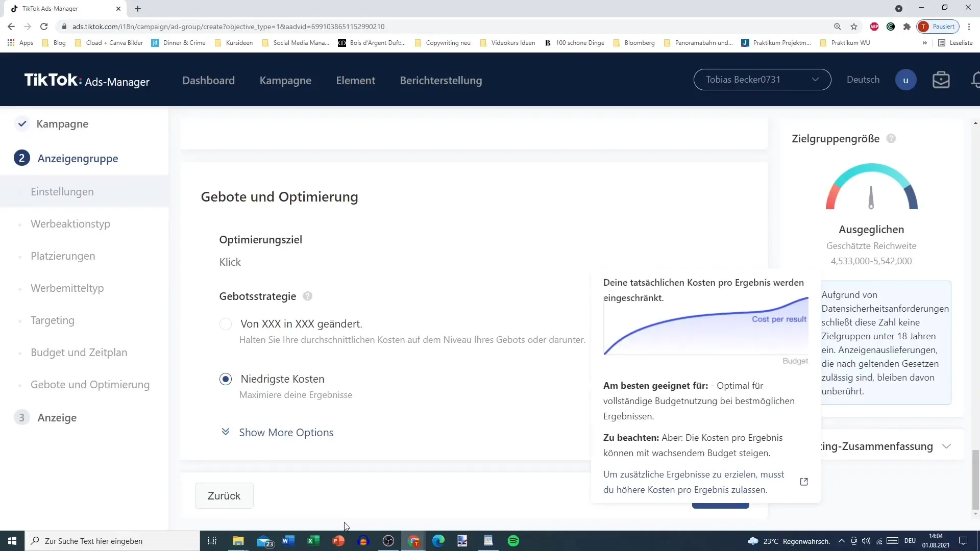The height and width of the screenshot is (551, 980).
Task: Open the Deutsch language selector
Action: point(863,80)
